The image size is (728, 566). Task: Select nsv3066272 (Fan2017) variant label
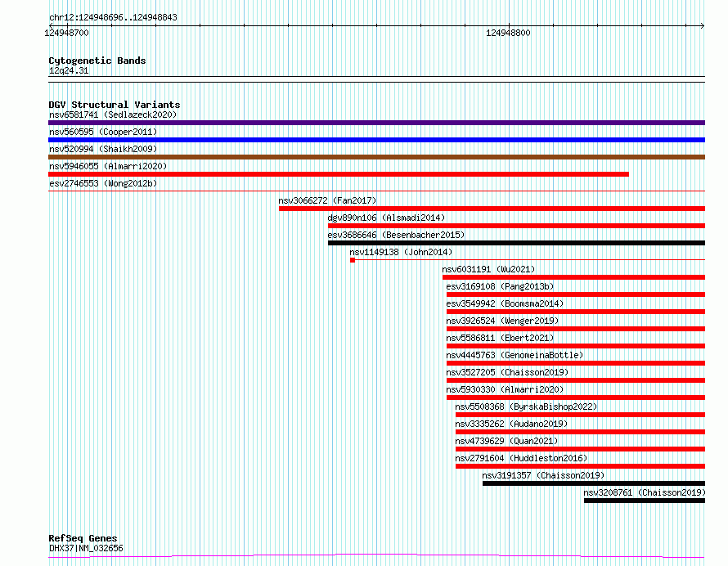point(327,200)
